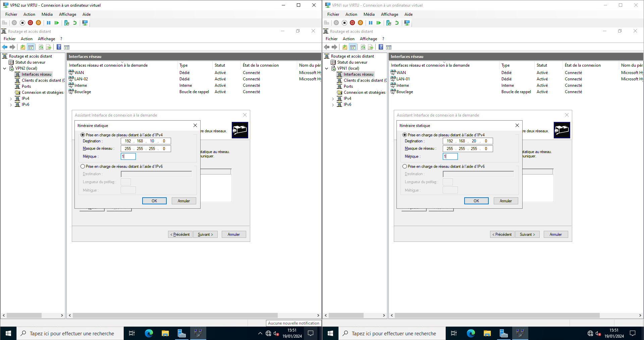The image size is (644, 340).
Task: Click the blue back arrow in VPN2 console
Action: point(5,47)
